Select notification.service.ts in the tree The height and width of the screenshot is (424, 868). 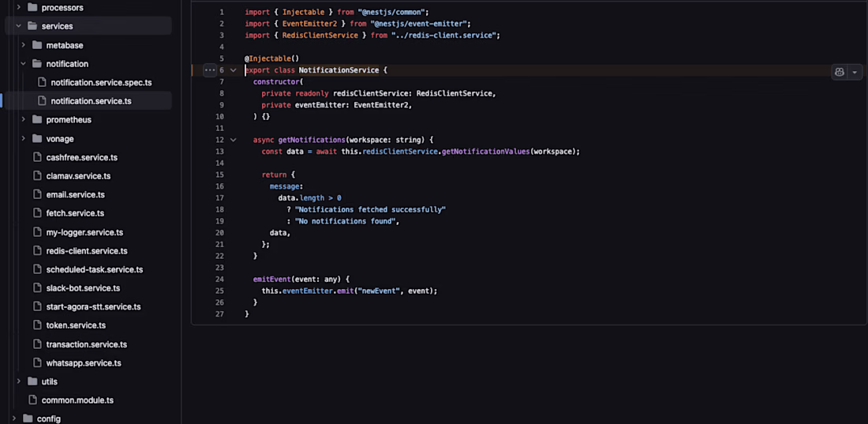(x=92, y=101)
